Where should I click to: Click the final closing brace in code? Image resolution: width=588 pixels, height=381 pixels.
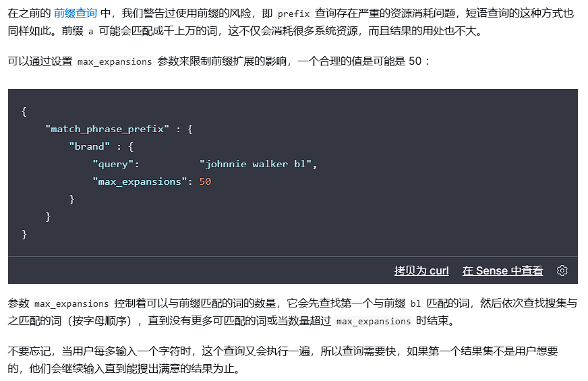(x=24, y=234)
